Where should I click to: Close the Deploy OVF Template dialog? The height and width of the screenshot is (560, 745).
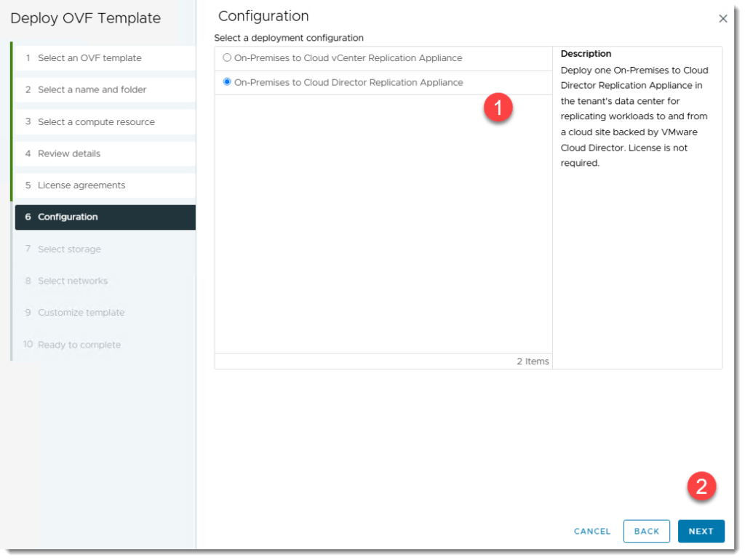[x=722, y=19]
